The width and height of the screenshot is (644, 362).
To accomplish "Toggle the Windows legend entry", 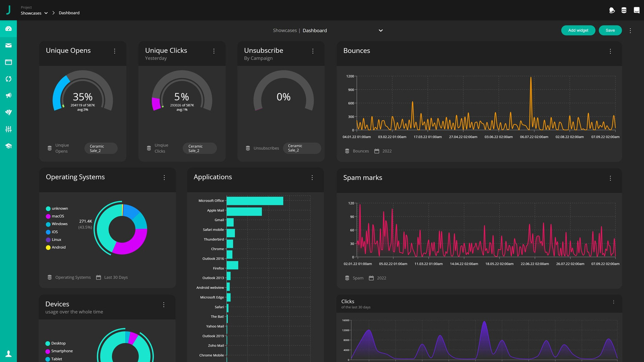I will click(57, 224).
